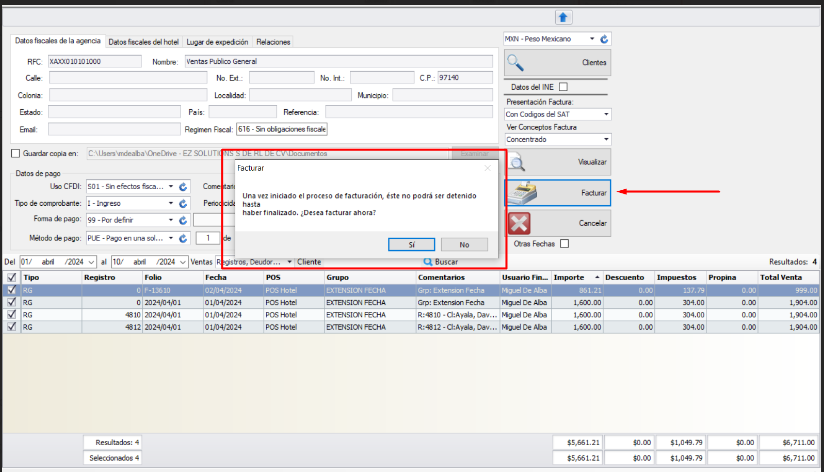Sort by the Total Venta column header
824x472 pixels.
[x=788, y=277]
